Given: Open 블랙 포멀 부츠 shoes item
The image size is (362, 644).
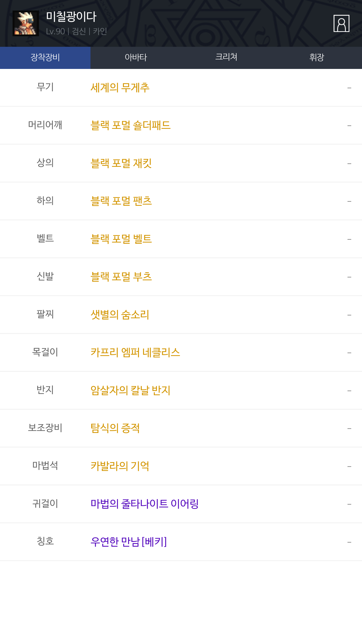Looking at the screenshot, I should pyautogui.click(x=121, y=277).
